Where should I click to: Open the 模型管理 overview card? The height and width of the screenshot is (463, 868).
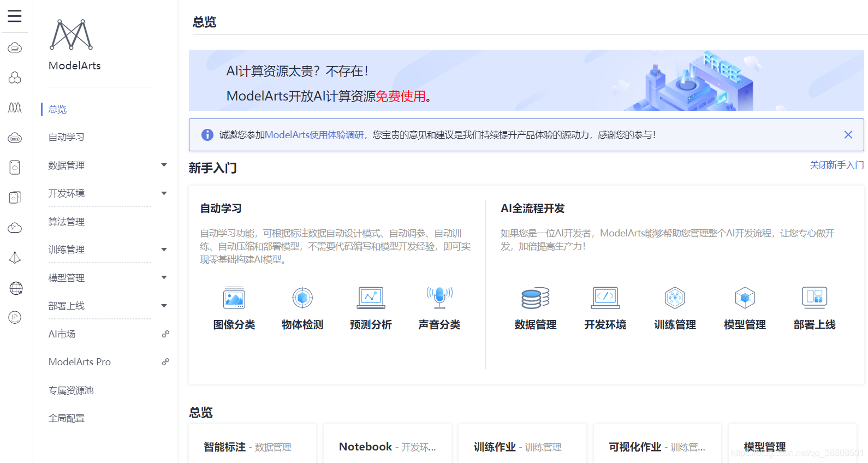[792, 443]
